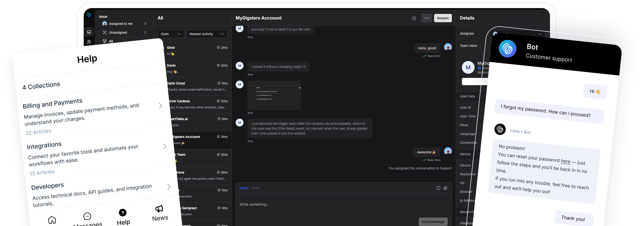This screenshot has width=644, height=226.
Task: Open the Optix Cloud conversation
Action: (199, 86)
